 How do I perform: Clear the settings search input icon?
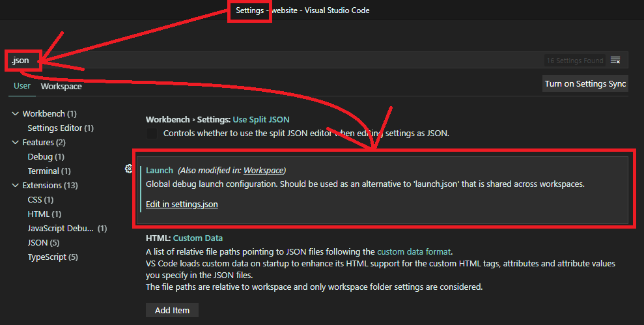[615, 61]
